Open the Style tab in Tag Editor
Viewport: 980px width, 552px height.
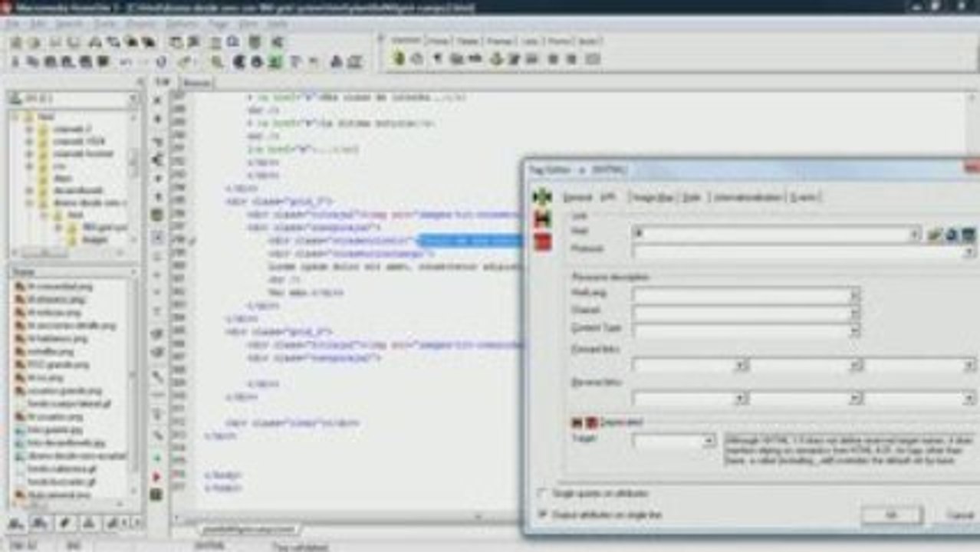(692, 197)
